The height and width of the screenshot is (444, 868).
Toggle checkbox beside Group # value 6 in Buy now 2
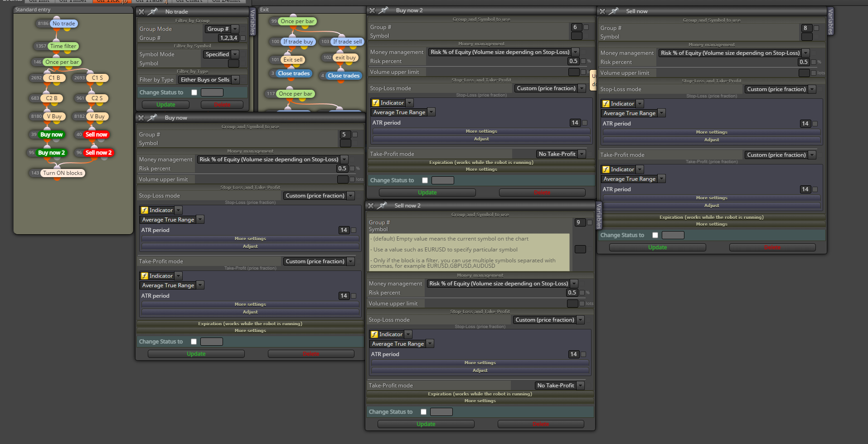(x=586, y=27)
